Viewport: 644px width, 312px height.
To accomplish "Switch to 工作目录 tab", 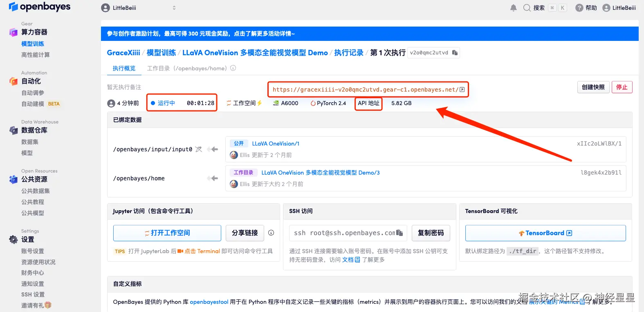I will pyautogui.click(x=187, y=68).
